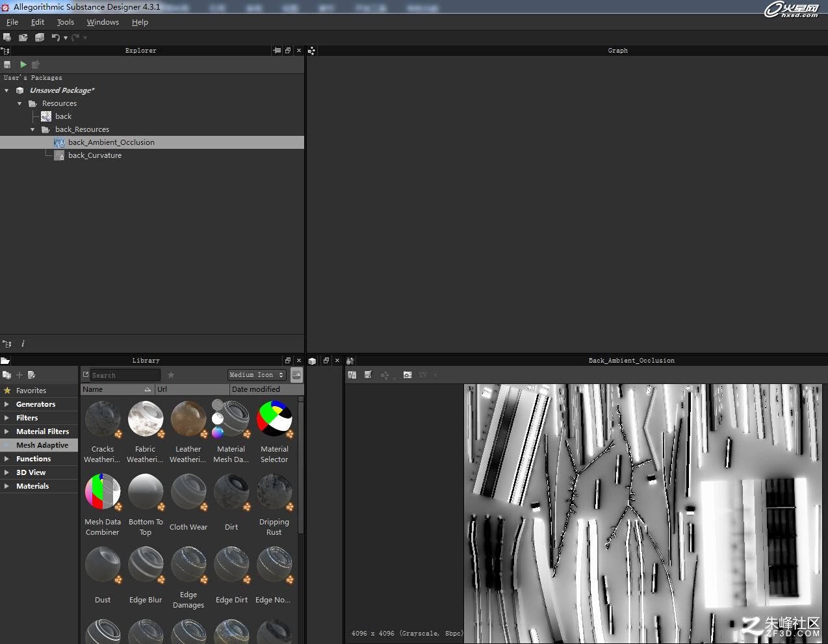Select the Fabric Weathering thumbnail
This screenshot has width=828, height=644.
click(x=146, y=419)
